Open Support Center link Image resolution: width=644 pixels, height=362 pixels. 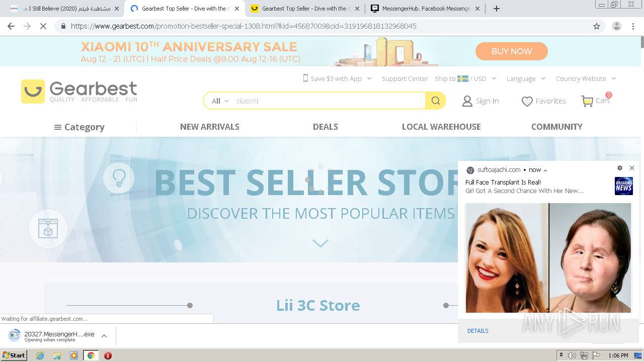point(405,78)
